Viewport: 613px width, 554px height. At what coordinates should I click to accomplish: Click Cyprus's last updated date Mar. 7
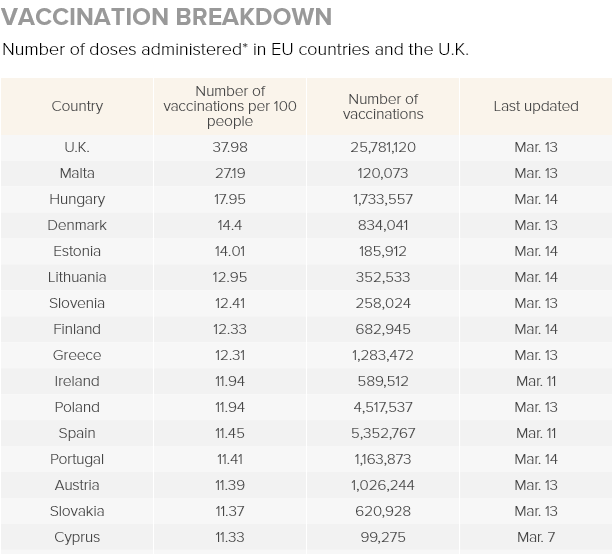point(536,537)
